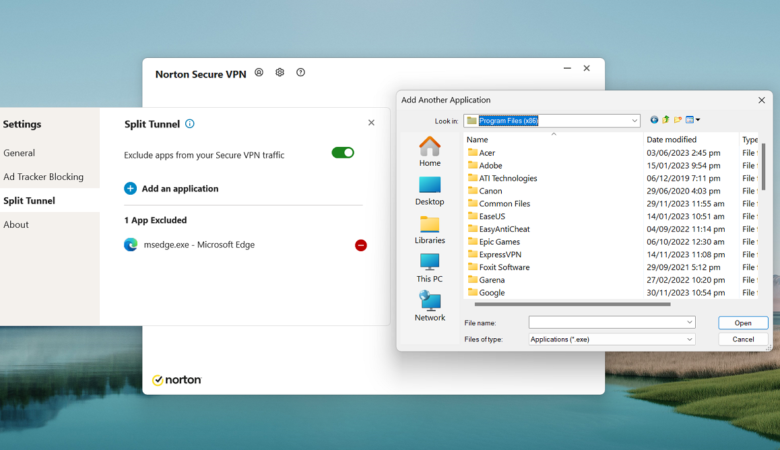Select the Canon folder

pyautogui.click(x=485, y=191)
